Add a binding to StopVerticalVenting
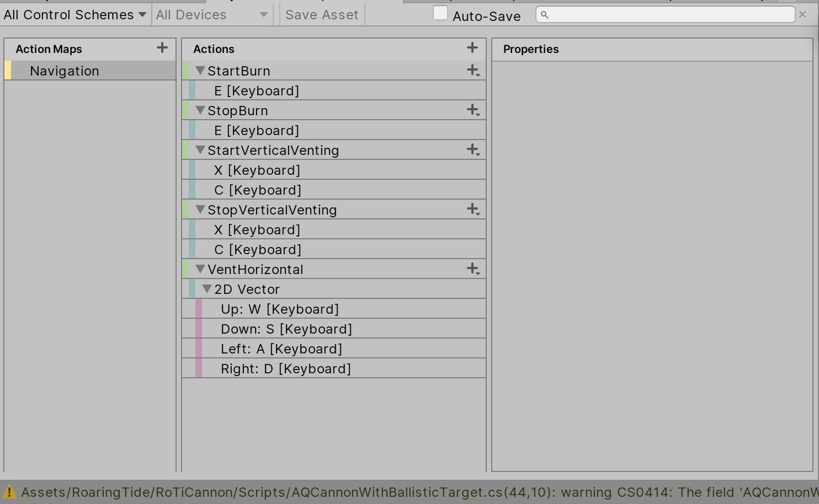The height and width of the screenshot is (504, 819). (x=472, y=210)
